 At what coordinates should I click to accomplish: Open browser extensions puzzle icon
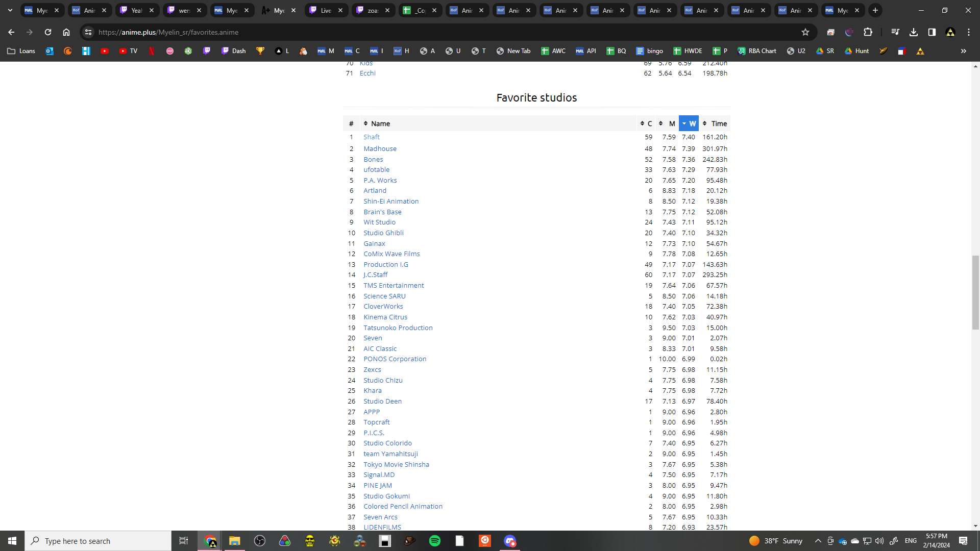point(868,32)
